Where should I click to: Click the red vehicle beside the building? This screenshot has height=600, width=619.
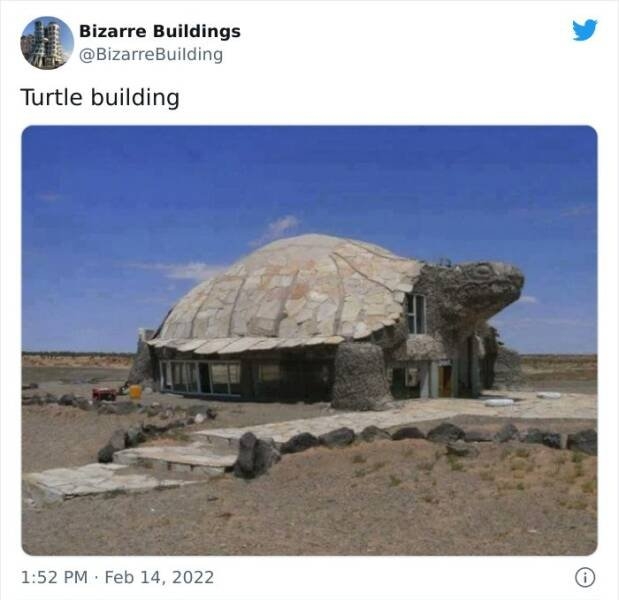pyautogui.click(x=104, y=394)
